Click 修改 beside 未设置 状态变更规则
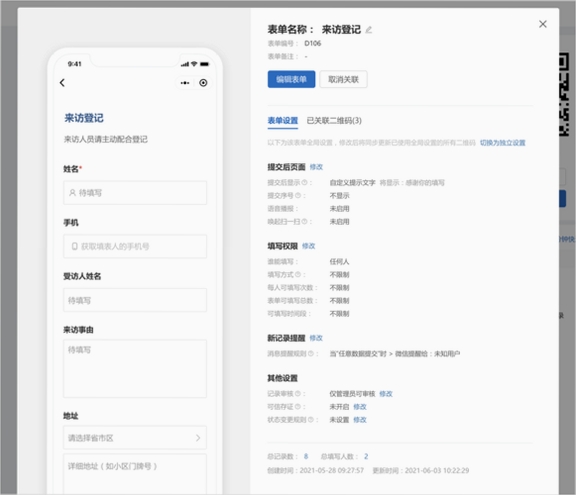576x495 pixels. [x=360, y=420]
